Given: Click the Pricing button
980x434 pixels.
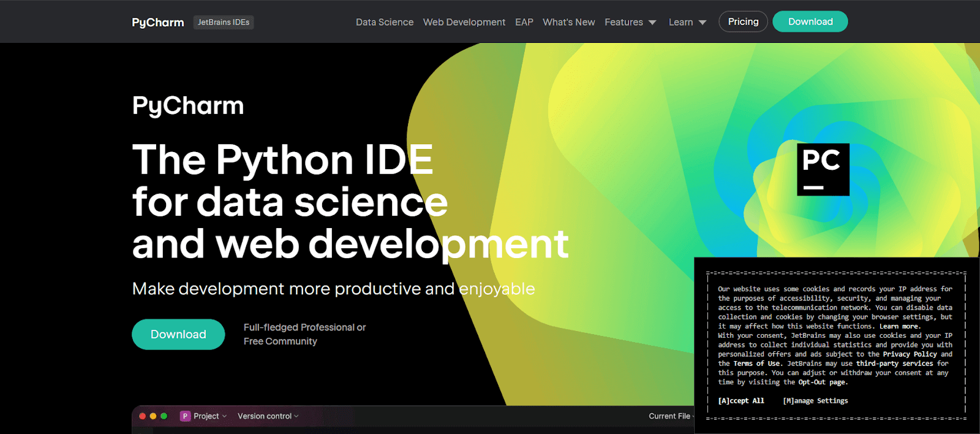Looking at the screenshot, I should [x=743, y=21].
